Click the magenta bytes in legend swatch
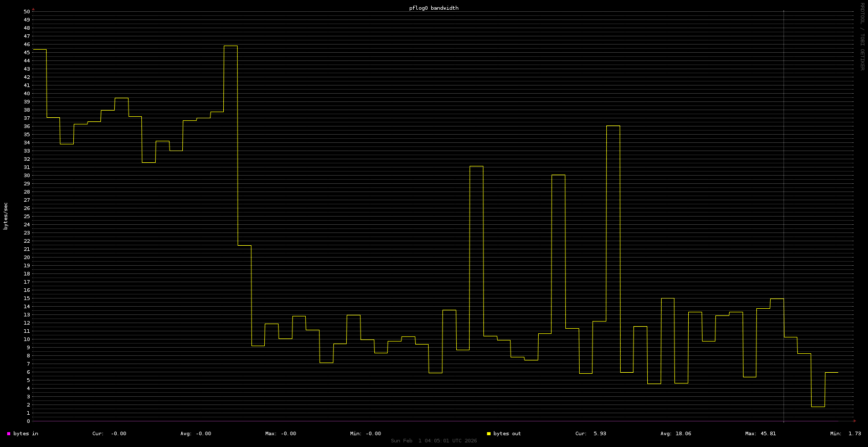The image size is (868, 447). (9, 434)
